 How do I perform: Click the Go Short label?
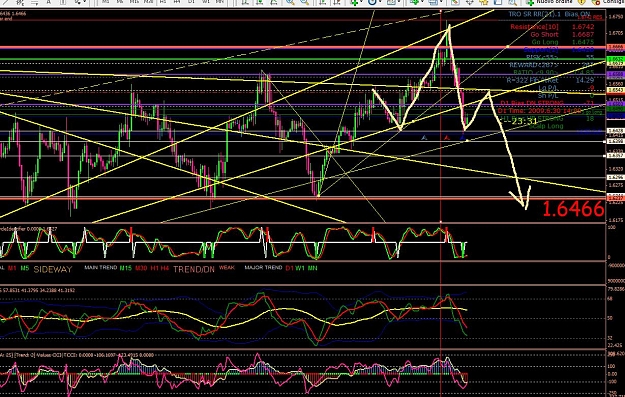pyautogui.click(x=544, y=34)
